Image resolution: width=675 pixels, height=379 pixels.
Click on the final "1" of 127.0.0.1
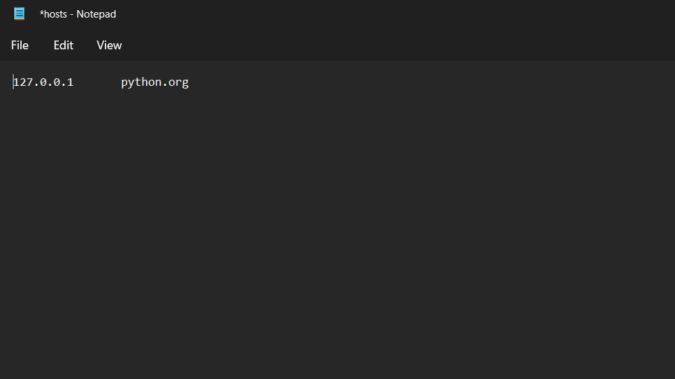[x=70, y=82]
